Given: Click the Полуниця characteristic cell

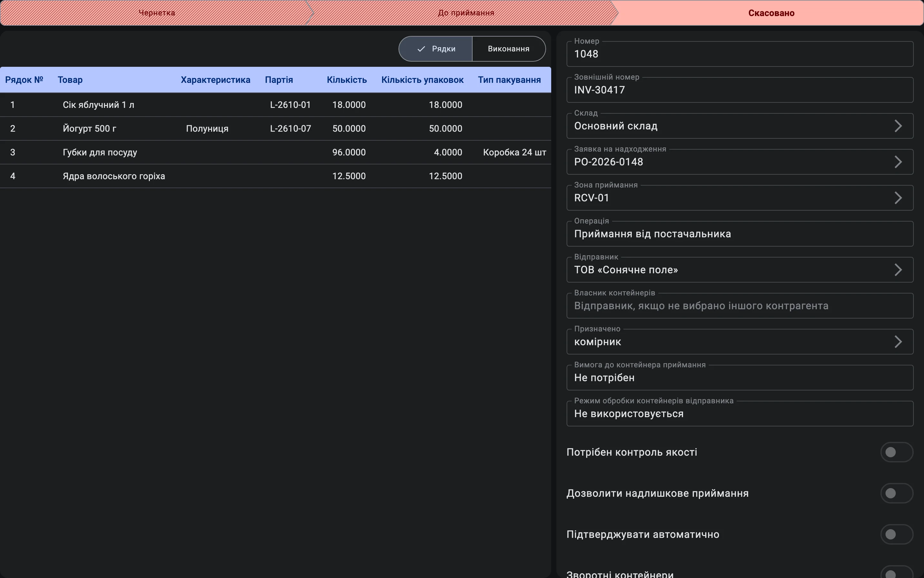Looking at the screenshot, I should click(x=207, y=128).
